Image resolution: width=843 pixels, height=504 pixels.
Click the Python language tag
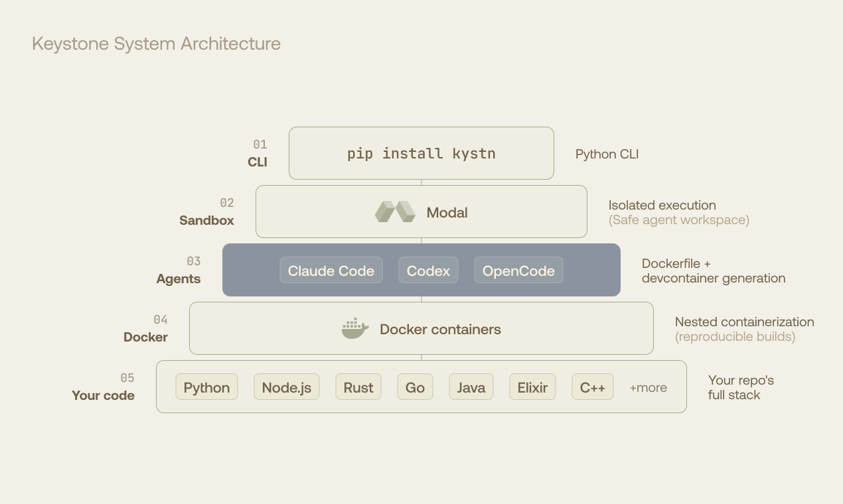pos(206,387)
